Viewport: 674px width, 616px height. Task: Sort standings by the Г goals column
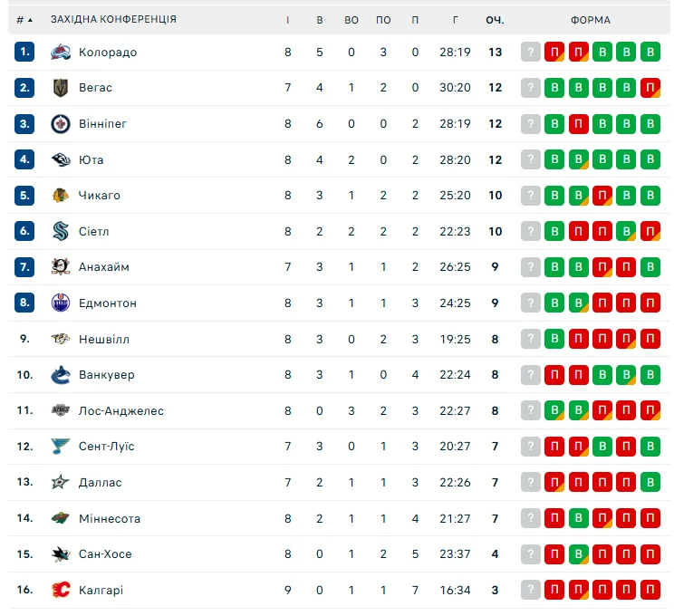coord(455,20)
